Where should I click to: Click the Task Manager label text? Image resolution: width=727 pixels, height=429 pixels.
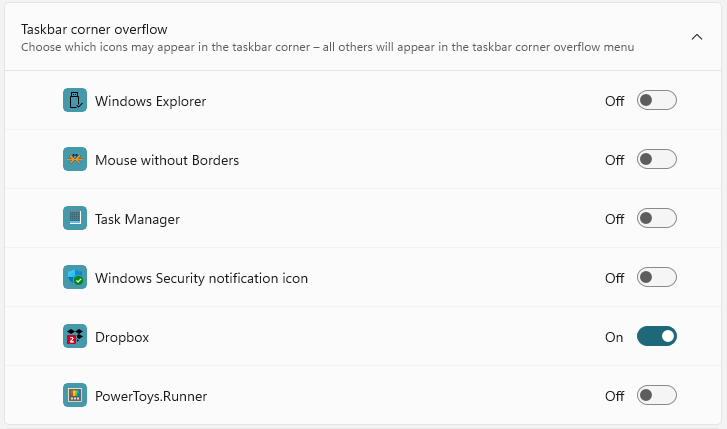pyautogui.click(x=137, y=219)
